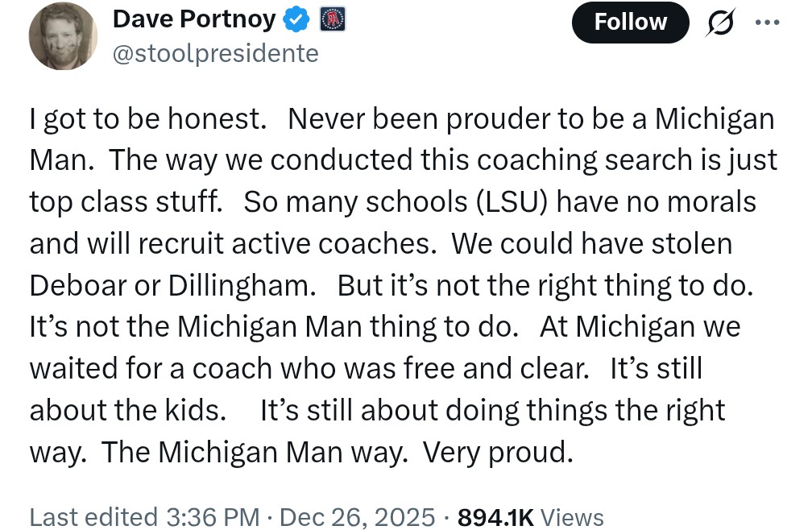Viewport: 812px width, 530px height.
Task: Click the Barstool affiliation badge icon
Action: (332, 19)
